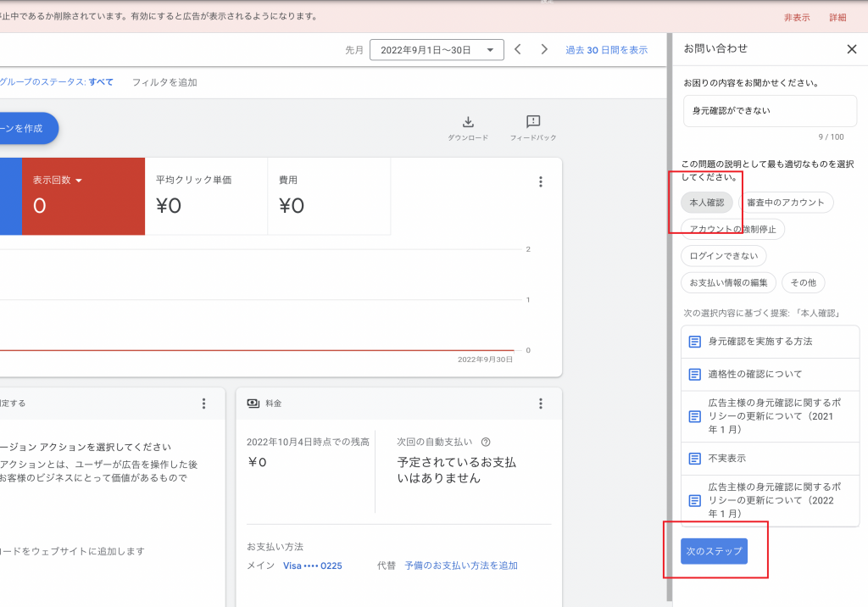Screen dimensions: 868x607
Task: Click the Download icon
Action: tap(468, 121)
